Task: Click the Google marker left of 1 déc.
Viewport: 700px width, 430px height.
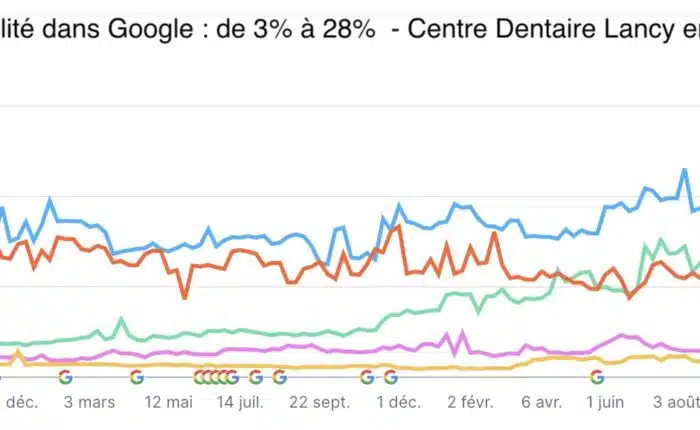Action: (x=367, y=377)
